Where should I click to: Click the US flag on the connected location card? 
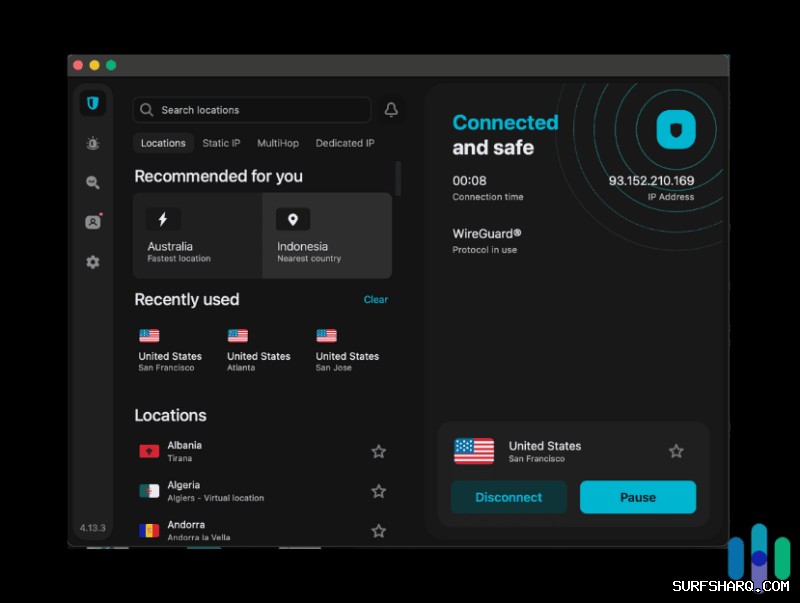[x=474, y=451]
